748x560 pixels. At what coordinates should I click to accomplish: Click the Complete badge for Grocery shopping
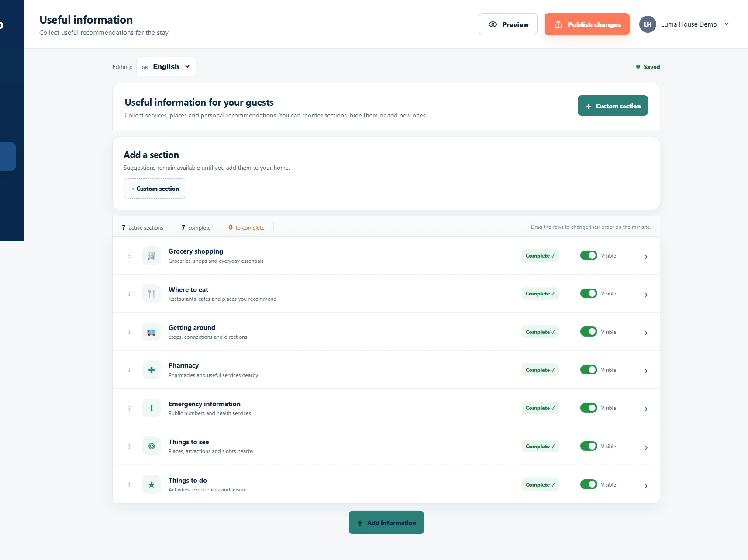pos(540,256)
